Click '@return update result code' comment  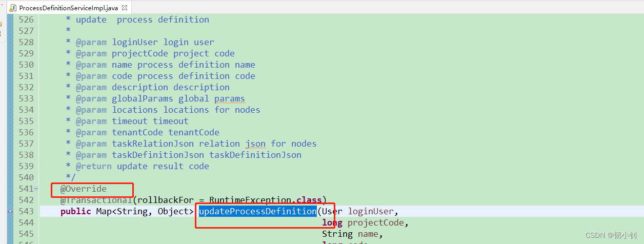(x=143, y=166)
